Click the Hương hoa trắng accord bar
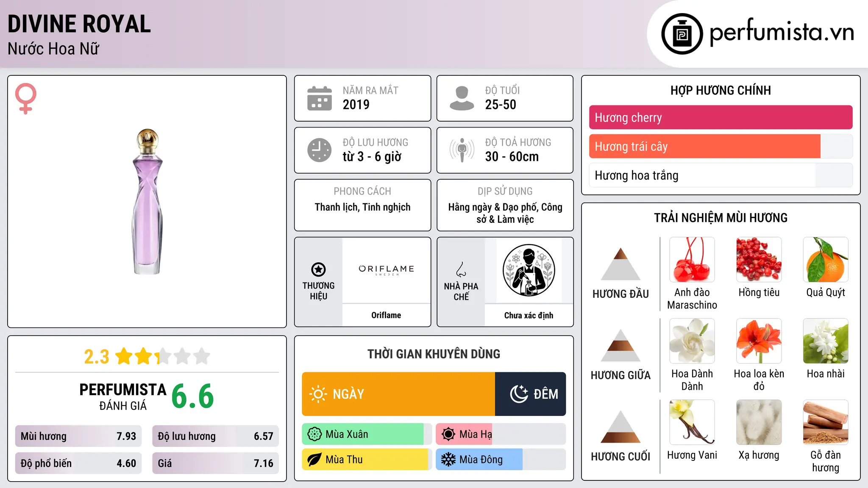Viewport: 868px width, 488px height. [x=721, y=175]
